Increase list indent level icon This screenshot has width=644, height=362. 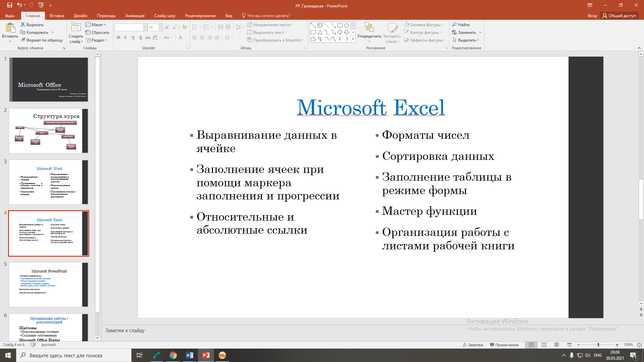[x=228, y=27]
